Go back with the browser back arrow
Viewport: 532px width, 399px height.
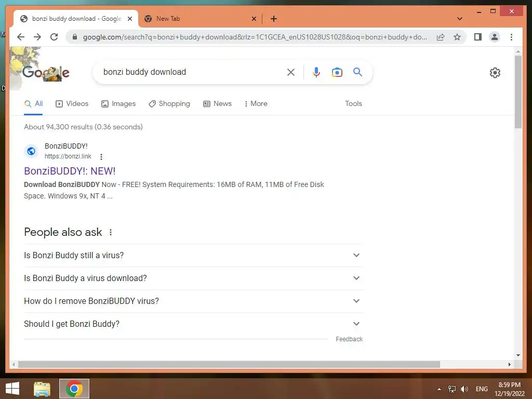coord(21,37)
